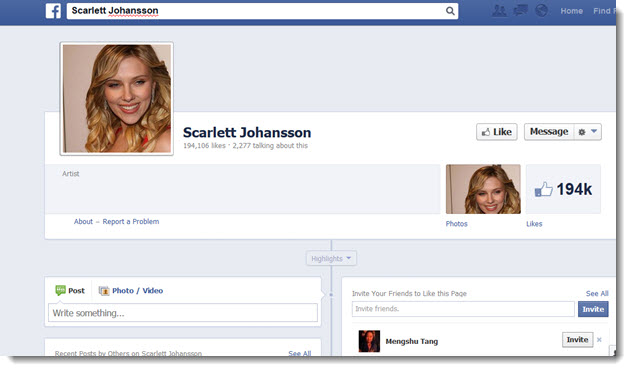Open the Highlights dropdown
Viewport: 631px width, 371px height.
click(x=331, y=258)
